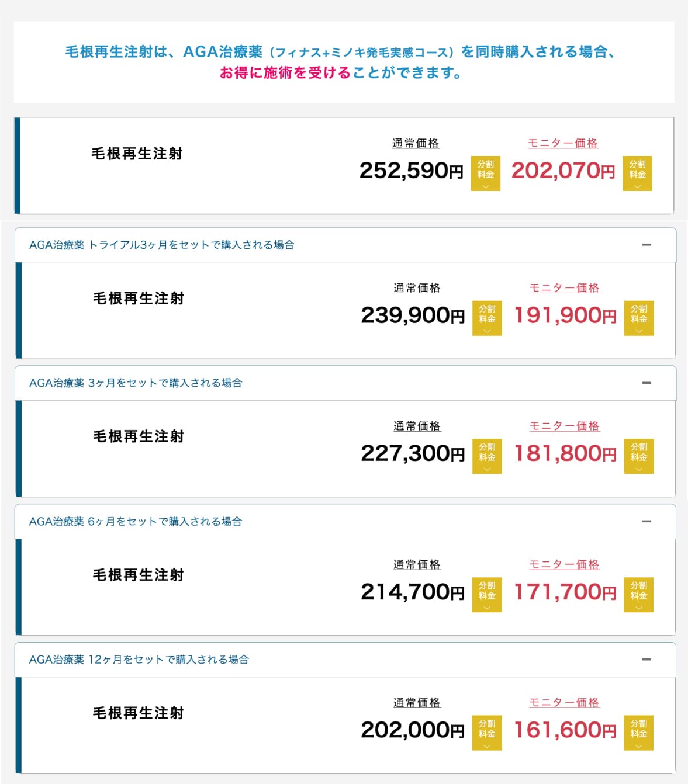The height and width of the screenshot is (784, 688).
Task: Expand 分割料金 beside 239,900円
Action: 487,318
